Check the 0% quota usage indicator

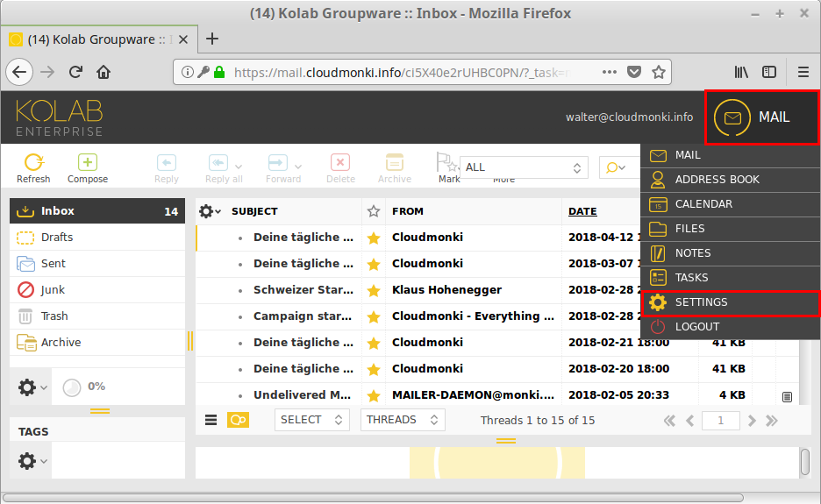tap(84, 387)
